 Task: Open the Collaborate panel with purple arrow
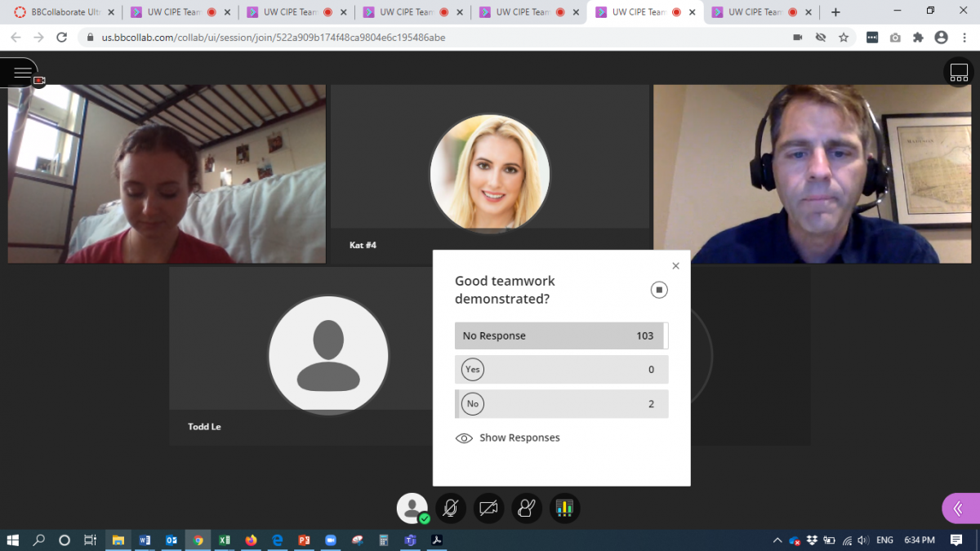pos(960,508)
